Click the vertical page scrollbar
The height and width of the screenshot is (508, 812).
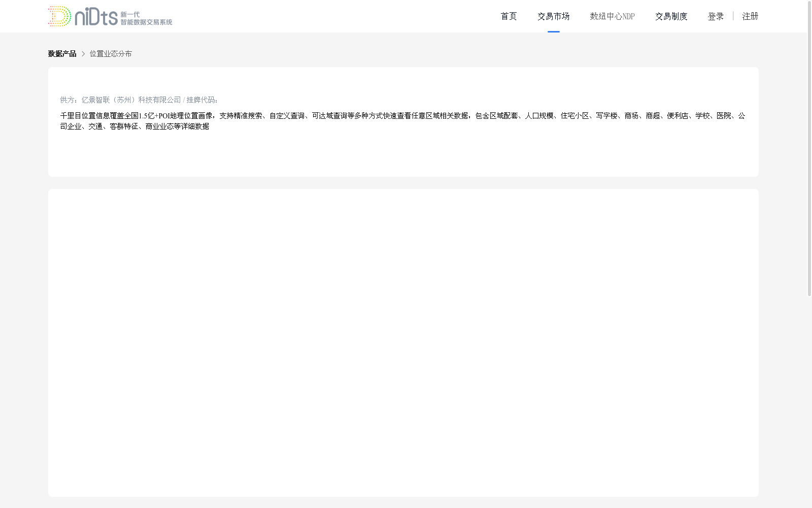tap(809, 149)
